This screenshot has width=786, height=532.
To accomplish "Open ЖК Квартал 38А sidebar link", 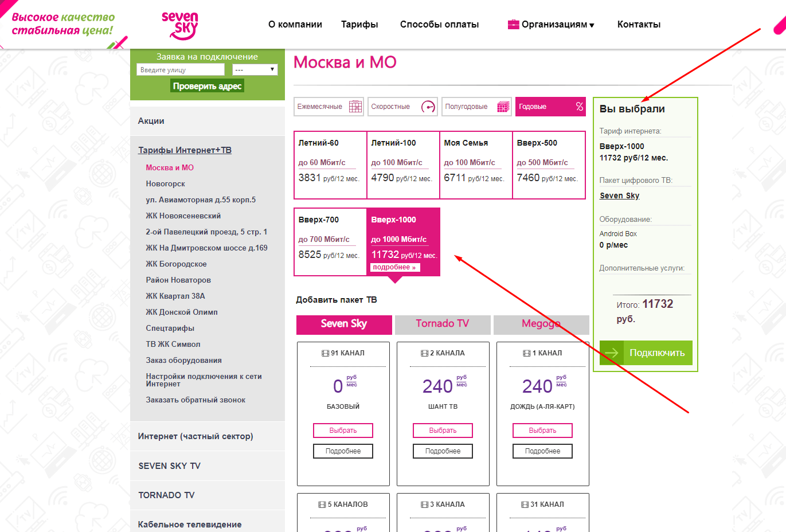I will point(175,296).
